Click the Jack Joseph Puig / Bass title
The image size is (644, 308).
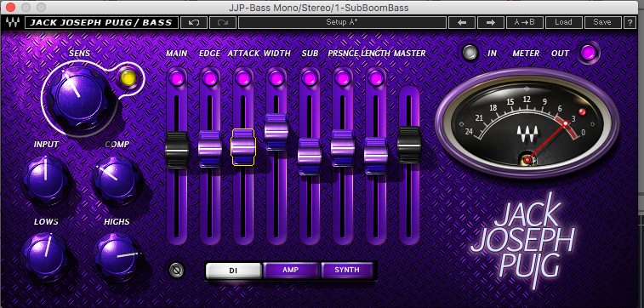coord(101,22)
